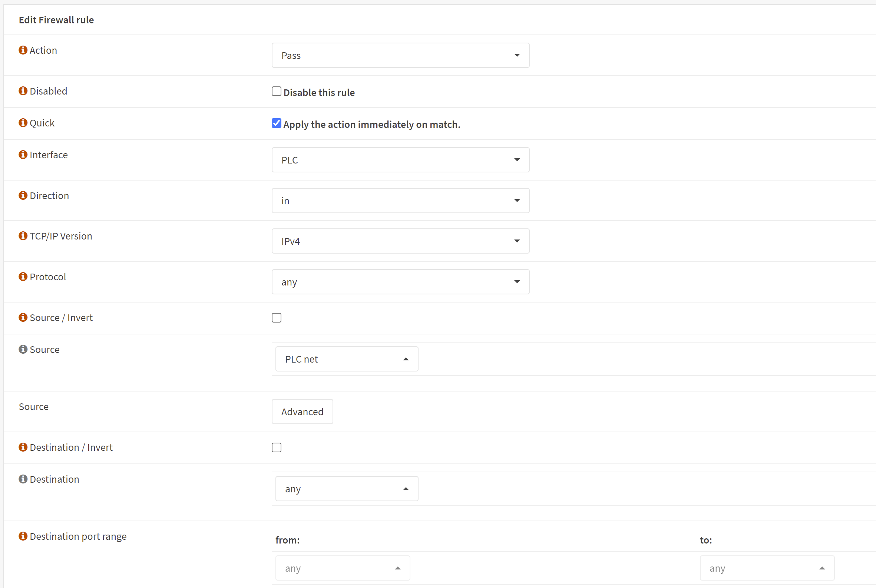
Task: Click the help icon next to Disabled
Action: coord(23,91)
